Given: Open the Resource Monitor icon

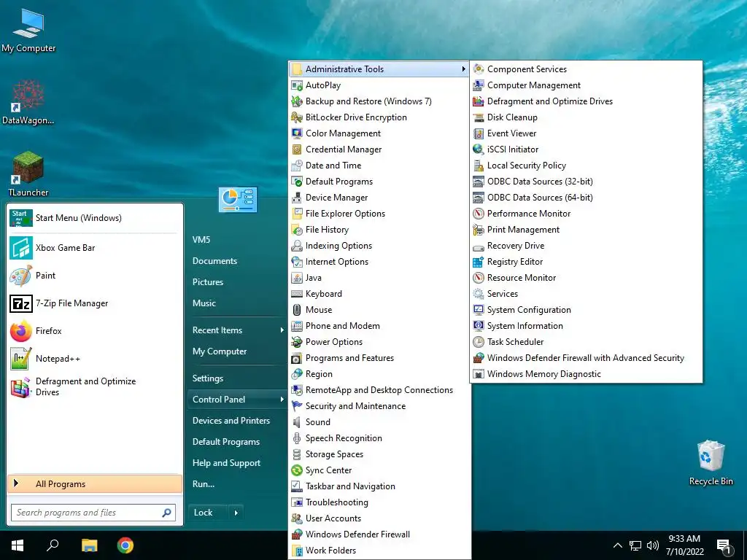Looking at the screenshot, I should 479,278.
